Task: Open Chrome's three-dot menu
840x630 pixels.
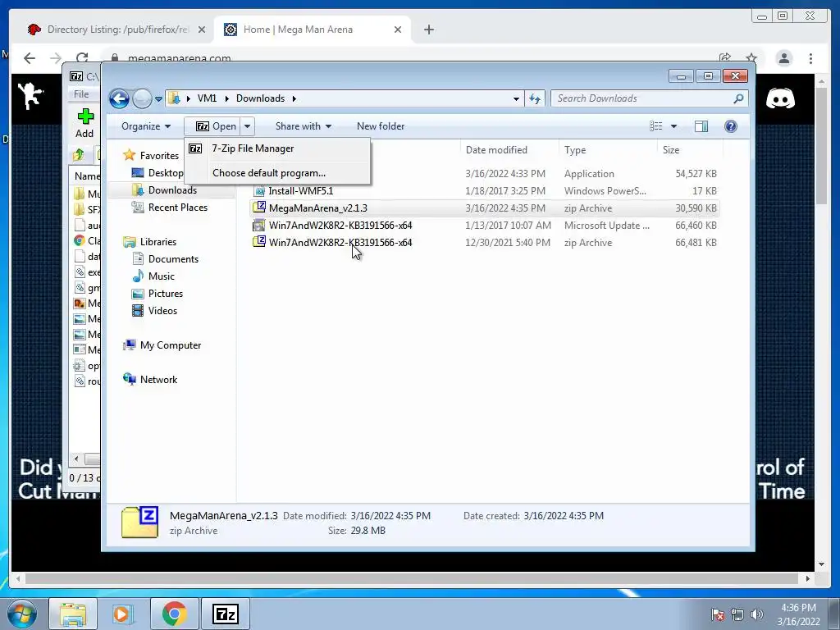Action: pyautogui.click(x=810, y=58)
